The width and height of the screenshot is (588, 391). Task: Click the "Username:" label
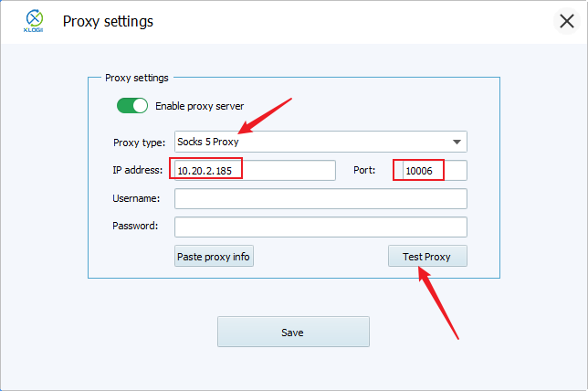pos(137,198)
